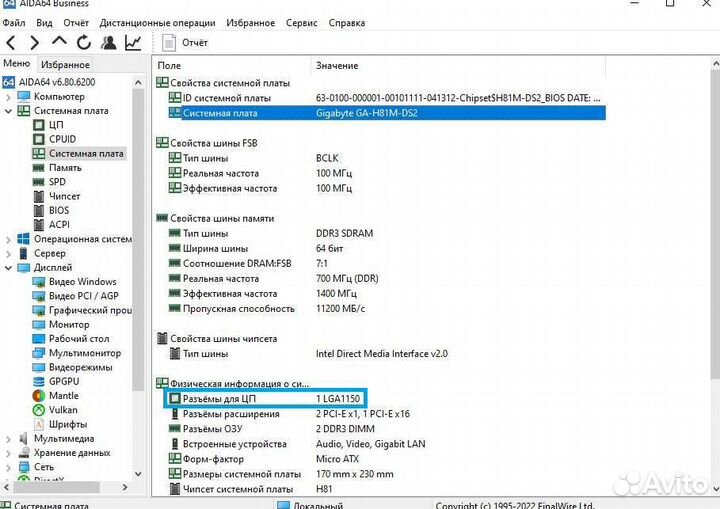Switch to the Меню tab
720x509 pixels.
[17, 63]
